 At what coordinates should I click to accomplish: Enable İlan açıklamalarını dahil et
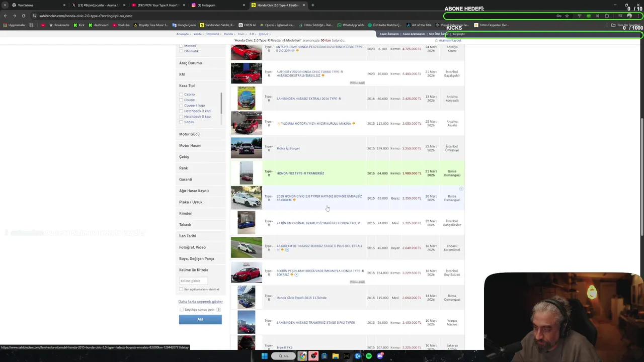tap(181, 290)
